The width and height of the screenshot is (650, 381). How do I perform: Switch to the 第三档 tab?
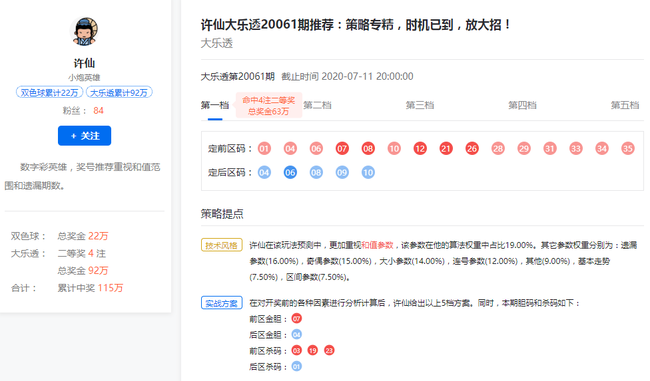[420, 105]
